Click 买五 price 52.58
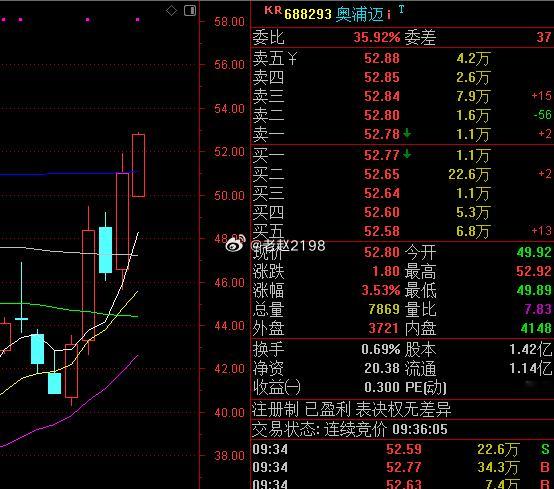The height and width of the screenshot is (489, 554). point(382,231)
